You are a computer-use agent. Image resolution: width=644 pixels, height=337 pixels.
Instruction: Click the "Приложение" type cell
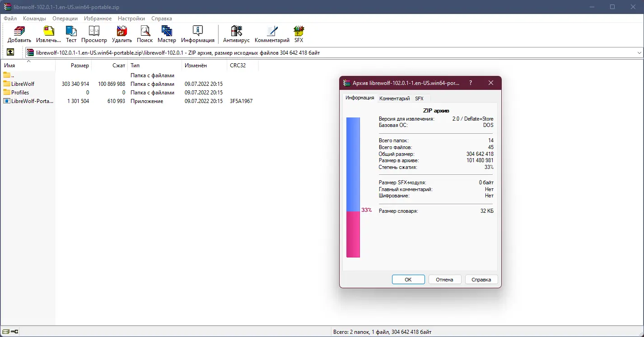(147, 101)
